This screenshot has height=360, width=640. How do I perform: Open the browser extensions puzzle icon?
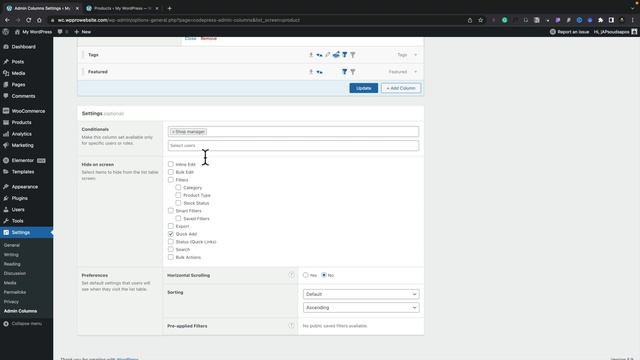pyautogui.click(x=600, y=20)
